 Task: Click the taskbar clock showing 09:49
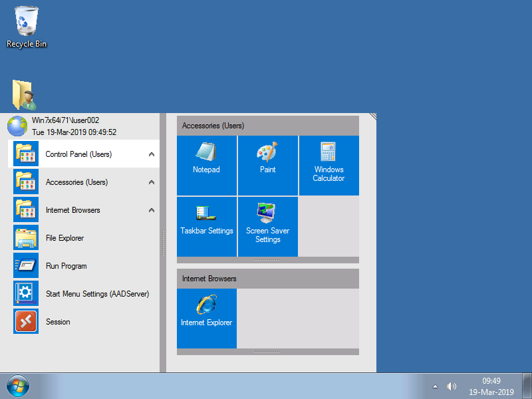tap(491, 386)
